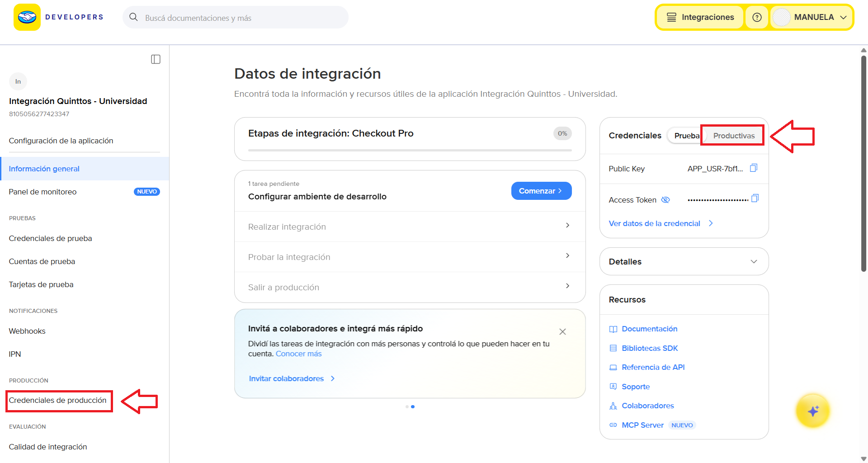The height and width of the screenshot is (463, 868).
Task: Click Invitar colaboradores link
Action: (x=292, y=378)
